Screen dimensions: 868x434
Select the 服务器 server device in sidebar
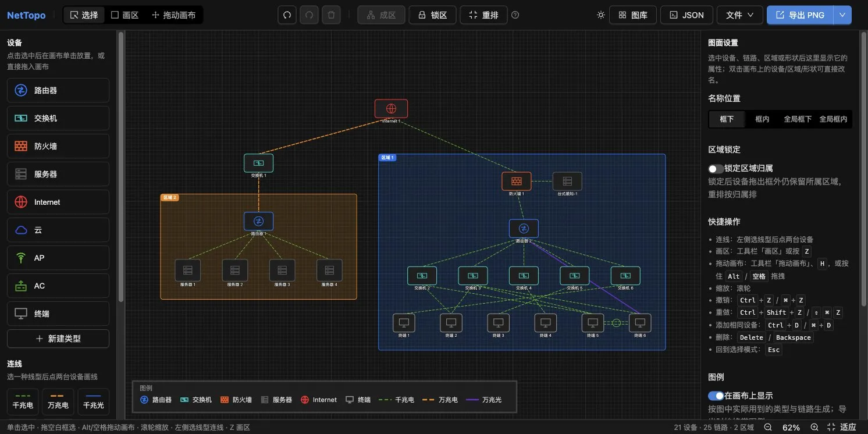pyautogui.click(x=58, y=174)
